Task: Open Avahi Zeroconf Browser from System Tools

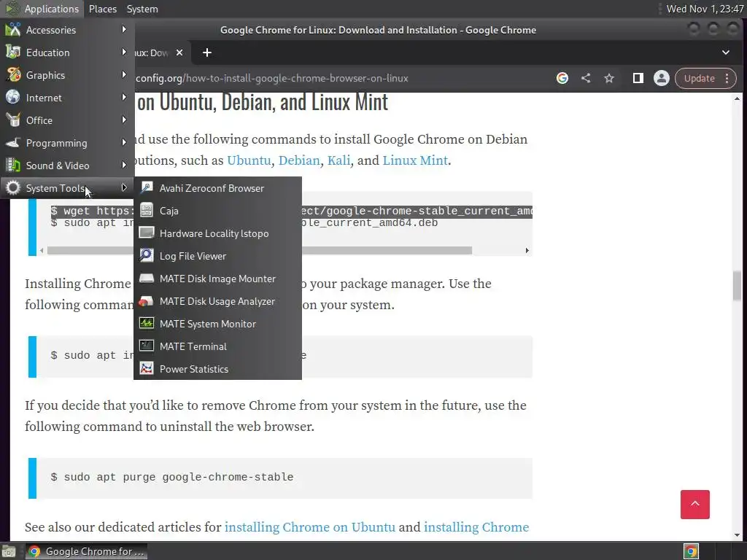Action: [x=217, y=188]
